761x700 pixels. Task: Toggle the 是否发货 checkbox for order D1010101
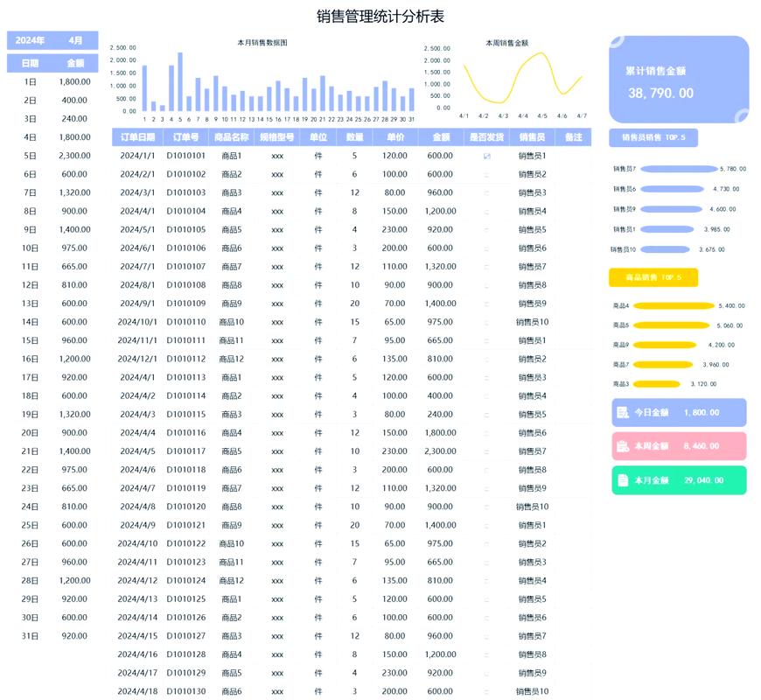click(x=487, y=156)
